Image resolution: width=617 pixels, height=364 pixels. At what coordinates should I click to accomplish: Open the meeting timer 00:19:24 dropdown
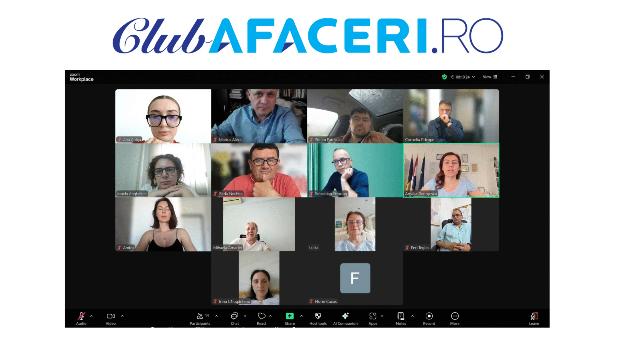[463, 77]
